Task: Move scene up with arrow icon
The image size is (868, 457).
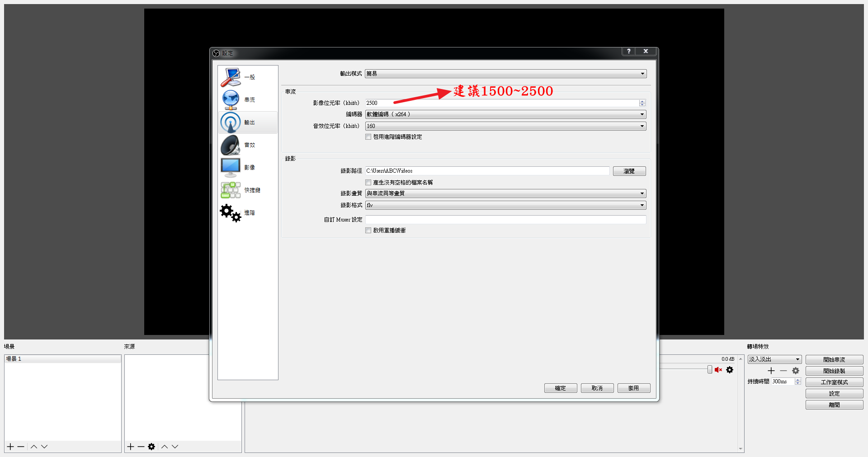Action: pyautogui.click(x=34, y=447)
